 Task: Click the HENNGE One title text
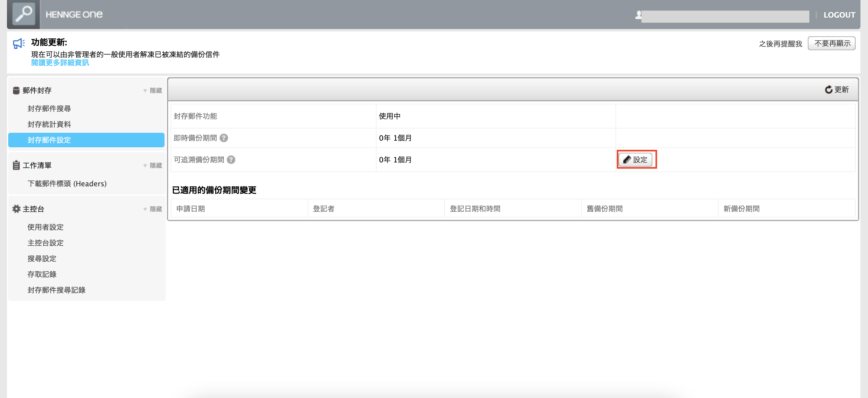(74, 15)
